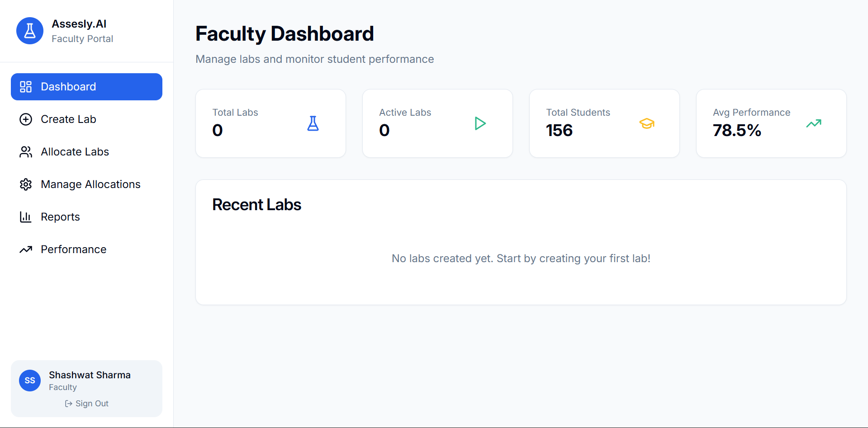Click the blue flask icon in Total Labs card

point(313,123)
